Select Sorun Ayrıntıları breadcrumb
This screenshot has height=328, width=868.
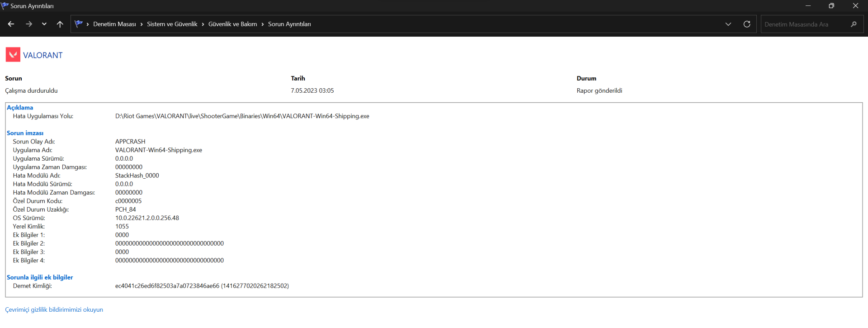coord(289,24)
